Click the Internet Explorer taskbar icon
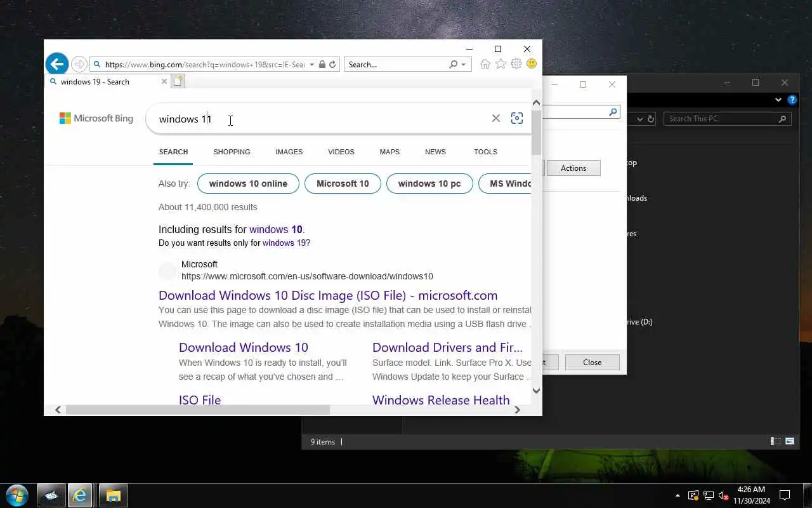Screen dimensions: 812x508 [x=80, y=495]
